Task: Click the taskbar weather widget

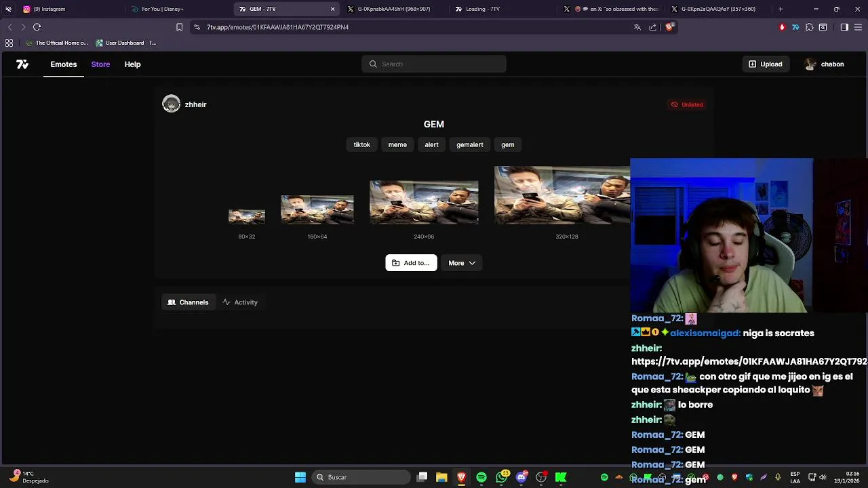Action: pos(28,477)
